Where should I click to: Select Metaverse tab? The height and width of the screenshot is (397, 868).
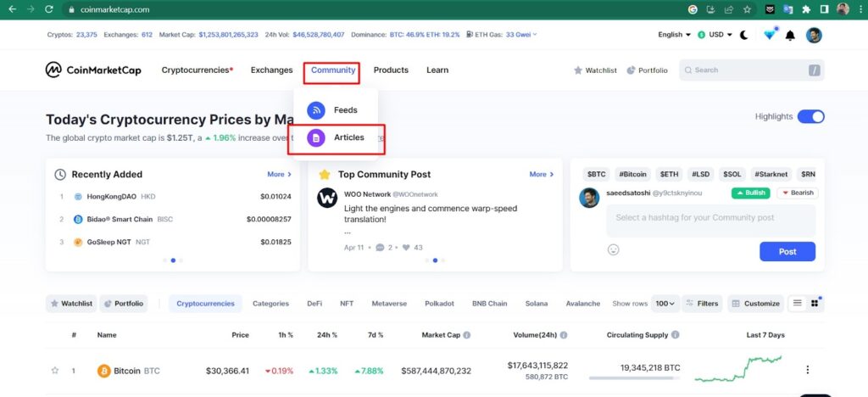click(x=389, y=304)
